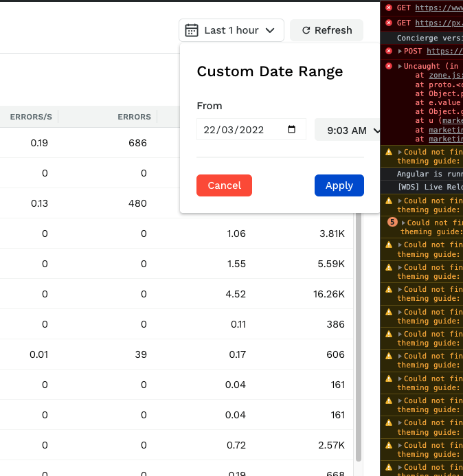Select the cell showing 0.11
Screen dimensions: 463x476
point(238,324)
